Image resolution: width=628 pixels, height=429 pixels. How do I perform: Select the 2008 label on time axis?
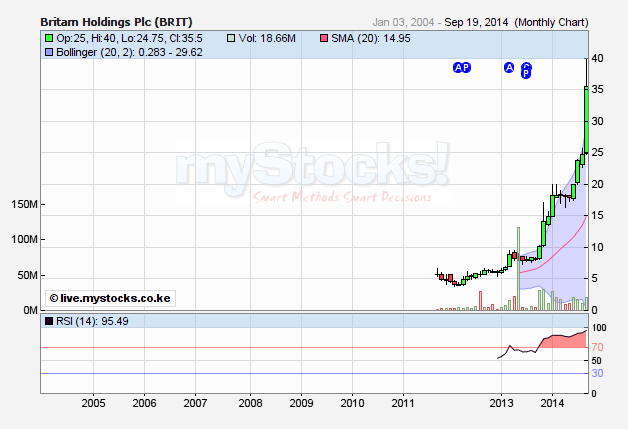pos(248,403)
